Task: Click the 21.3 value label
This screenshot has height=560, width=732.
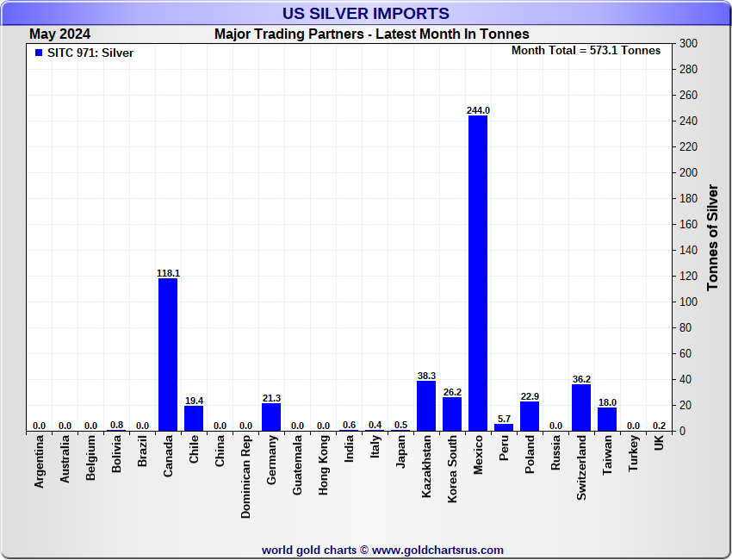Action: coord(271,398)
